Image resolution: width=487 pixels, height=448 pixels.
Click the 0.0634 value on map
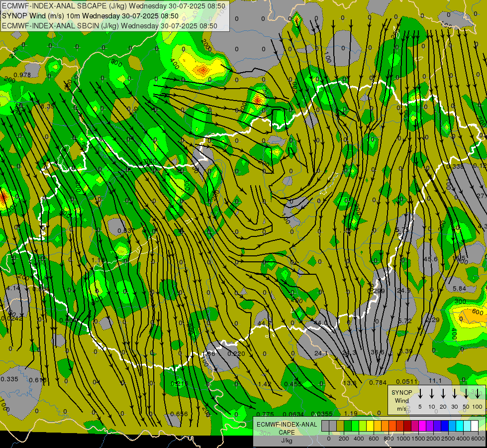293,414
